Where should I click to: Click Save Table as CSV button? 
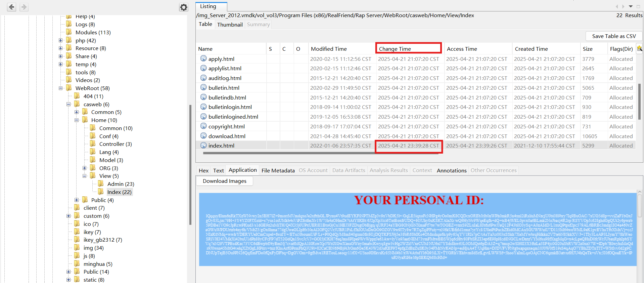[614, 36]
